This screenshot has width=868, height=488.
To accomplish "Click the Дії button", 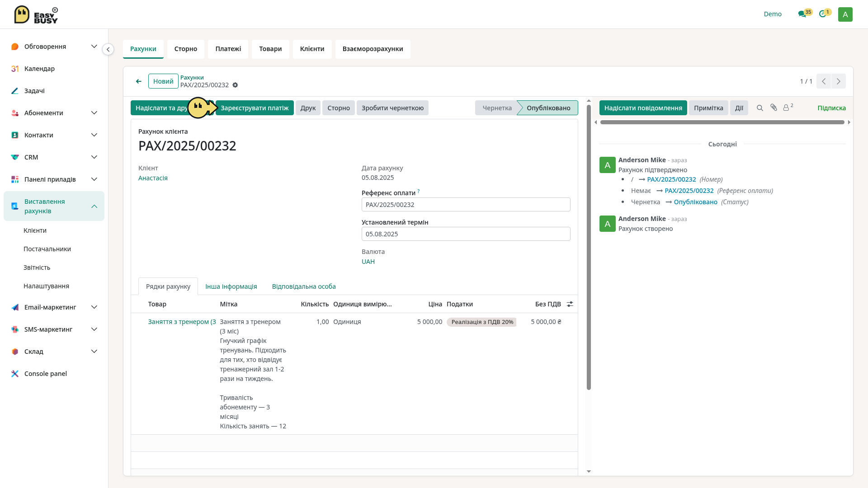I will click(739, 108).
